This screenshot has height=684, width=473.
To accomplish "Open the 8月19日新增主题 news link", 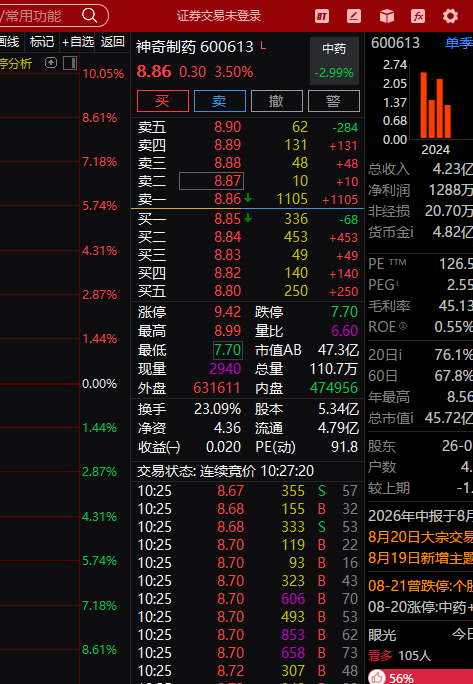I will [420, 558].
